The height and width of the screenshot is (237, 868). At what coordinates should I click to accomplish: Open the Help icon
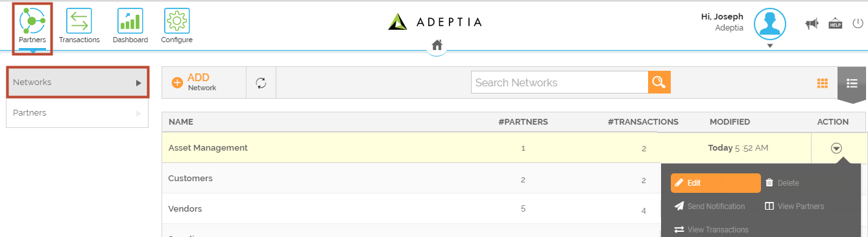836,23
